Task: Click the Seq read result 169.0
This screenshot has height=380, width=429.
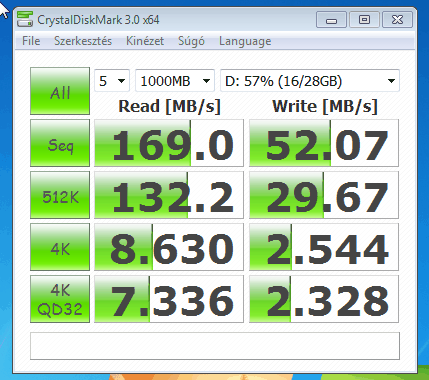Action: tap(169, 143)
